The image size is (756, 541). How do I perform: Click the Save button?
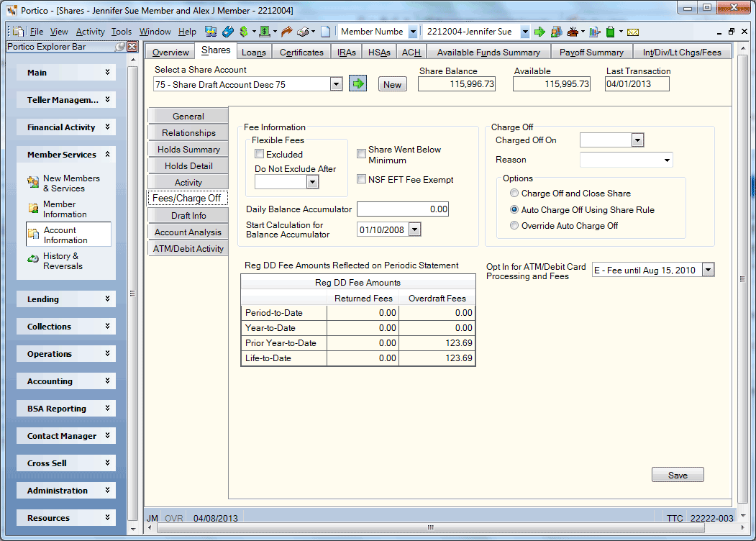[678, 475]
